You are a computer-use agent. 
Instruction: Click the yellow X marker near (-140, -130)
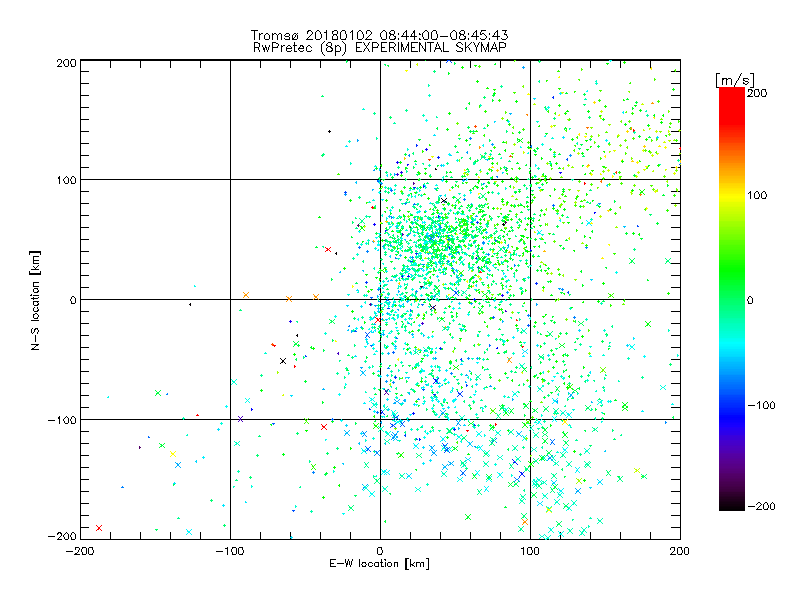coord(173,454)
